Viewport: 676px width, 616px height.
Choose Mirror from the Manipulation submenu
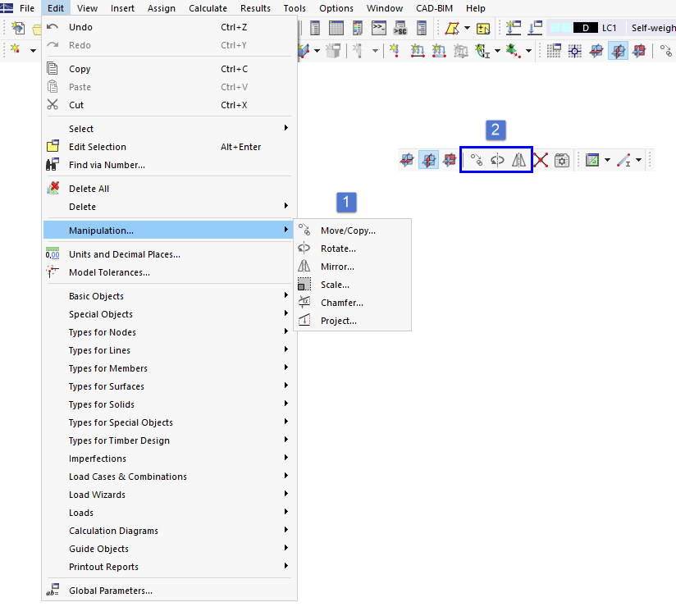336,267
